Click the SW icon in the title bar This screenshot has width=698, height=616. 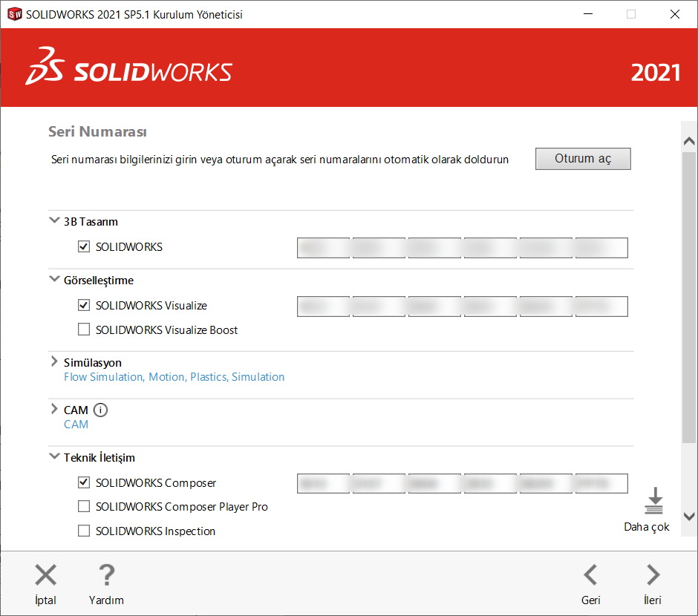tap(14, 13)
